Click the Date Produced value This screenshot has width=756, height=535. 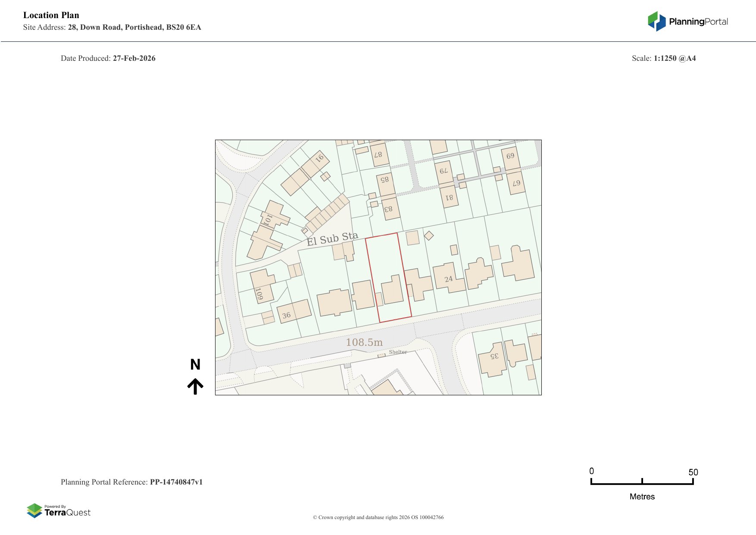pos(134,58)
